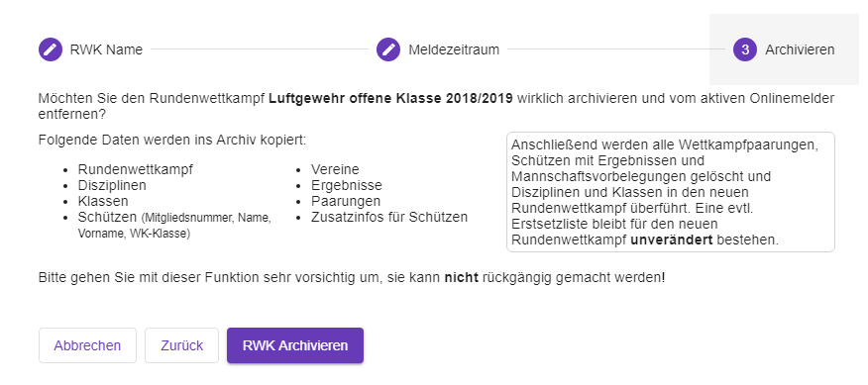Click the Klassen list entry
Image resolution: width=868 pixels, height=385 pixels.
103,201
